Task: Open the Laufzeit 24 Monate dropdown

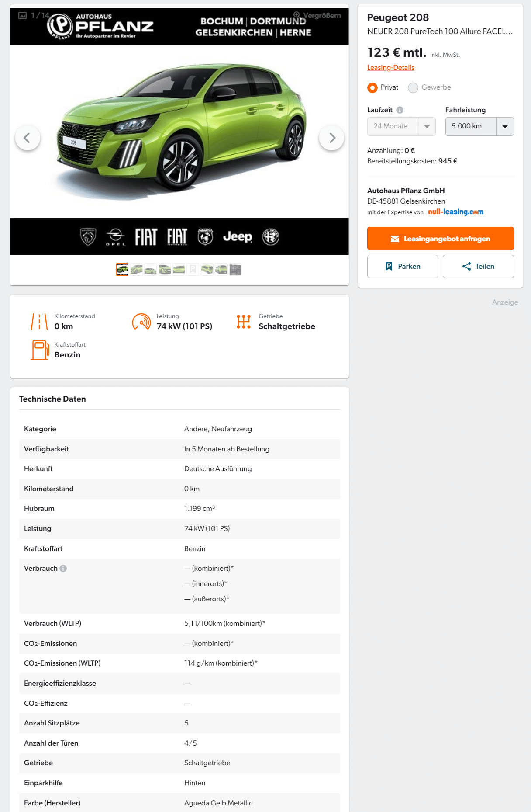Action: point(401,126)
